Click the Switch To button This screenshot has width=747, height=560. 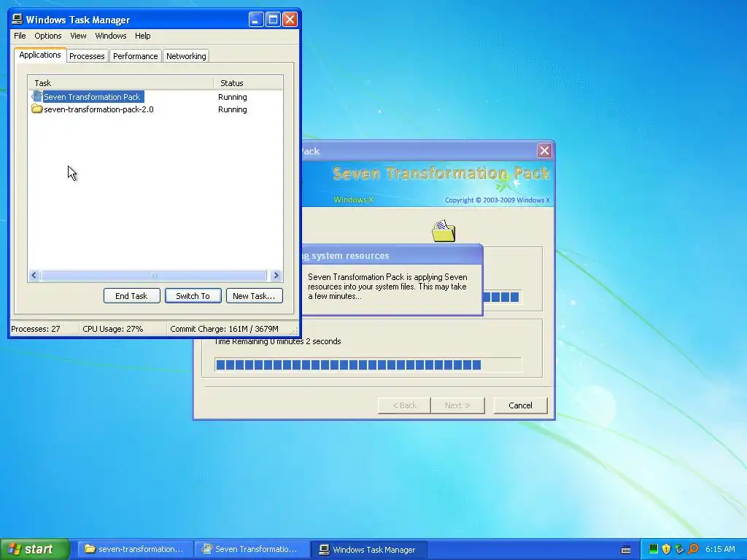[x=193, y=296]
